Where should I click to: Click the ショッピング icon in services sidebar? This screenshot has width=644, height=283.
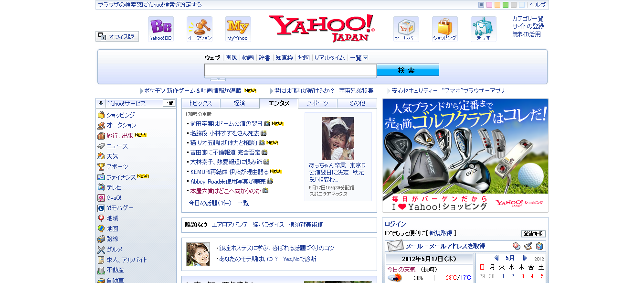(101, 115)
